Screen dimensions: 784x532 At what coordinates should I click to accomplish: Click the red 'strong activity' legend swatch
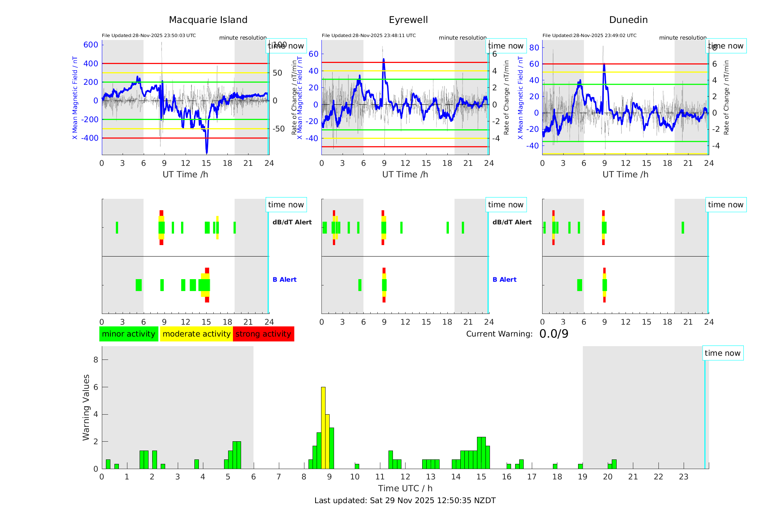263,334
